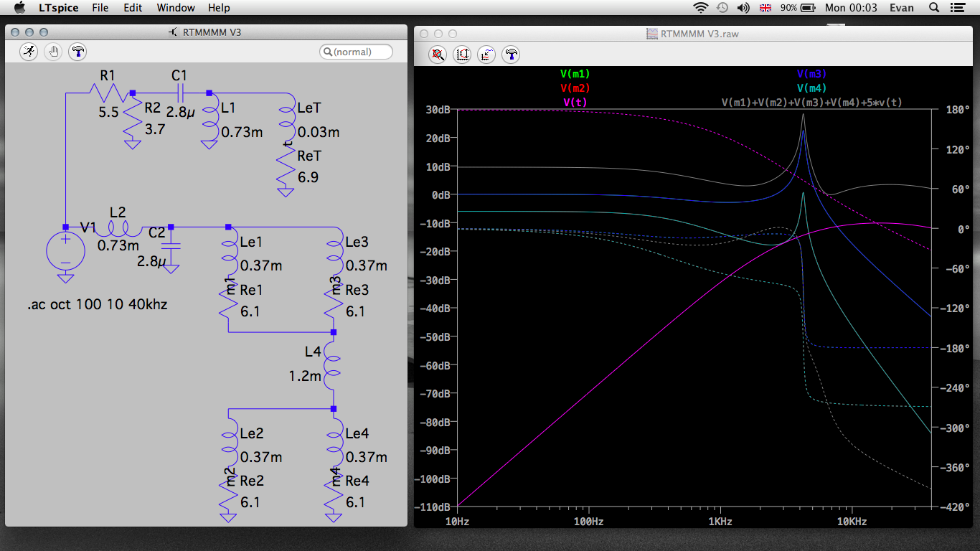Click the menu bar clock Mon 00:03

click(851, 8)
